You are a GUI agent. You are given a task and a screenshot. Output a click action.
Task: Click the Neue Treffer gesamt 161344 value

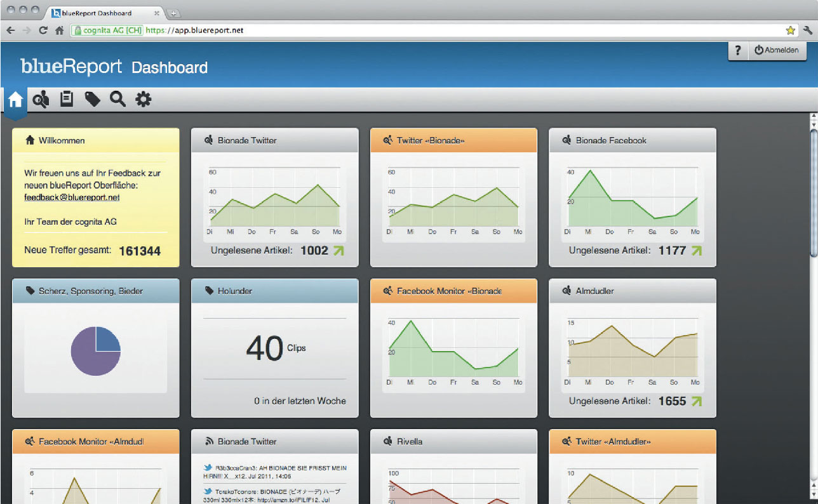tap(140, 251)
